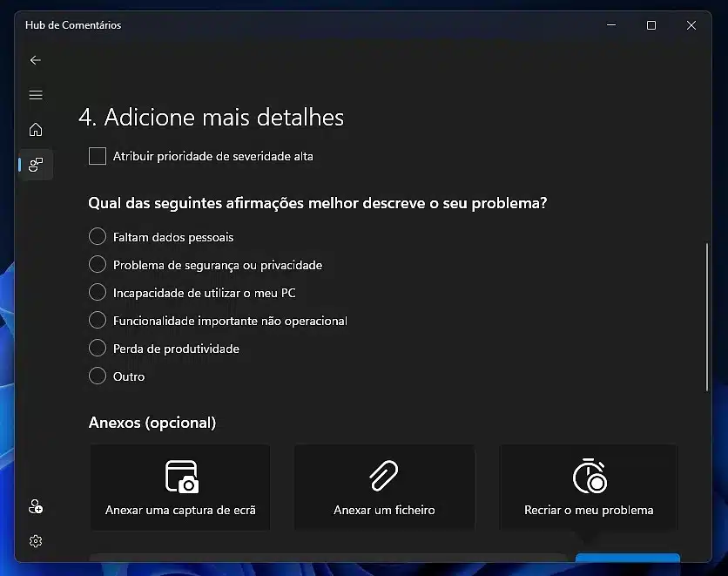The width and height of the screenshot is (728, 576).
Task: Open the Feedback section icon
Action: pos(36,165)
